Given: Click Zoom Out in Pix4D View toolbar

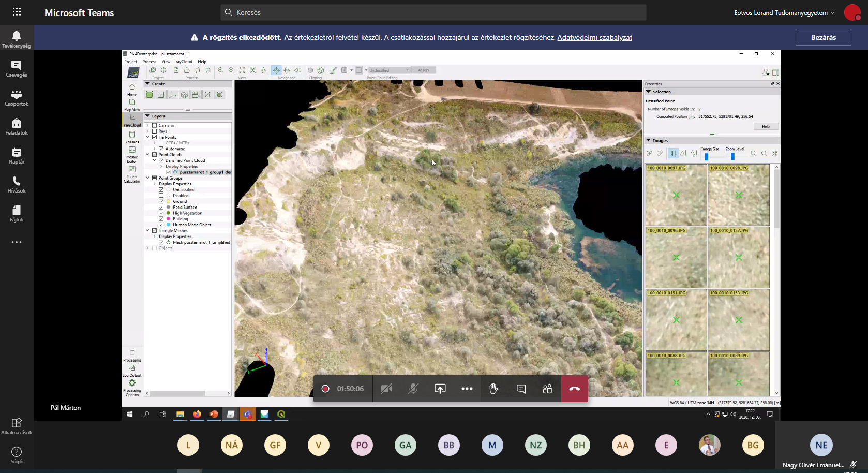Looking at the screenshot, I should (231, 70).
